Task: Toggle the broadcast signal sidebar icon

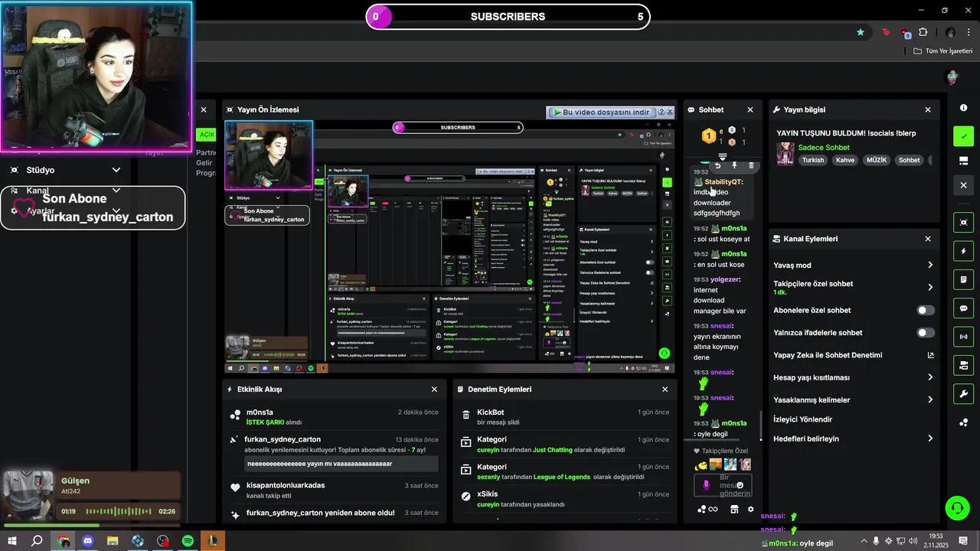Action: [x=963, y=337]
